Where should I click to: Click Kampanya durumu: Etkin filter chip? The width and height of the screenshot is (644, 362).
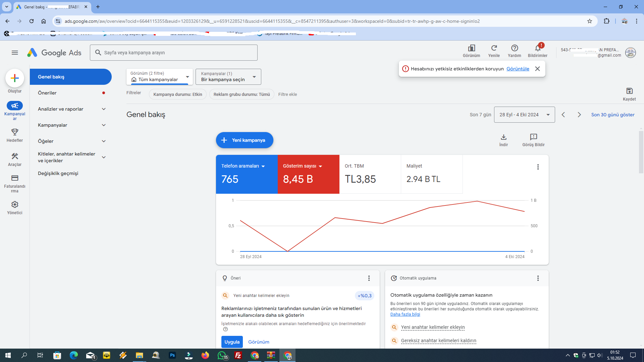(178, 94)
